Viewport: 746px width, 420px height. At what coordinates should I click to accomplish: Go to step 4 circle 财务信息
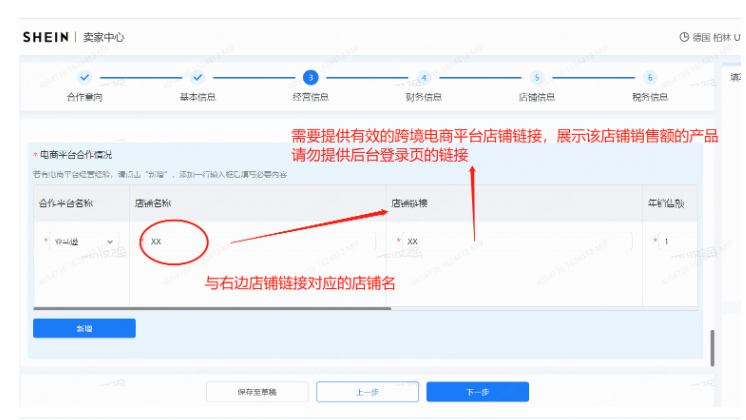(424, 77)
